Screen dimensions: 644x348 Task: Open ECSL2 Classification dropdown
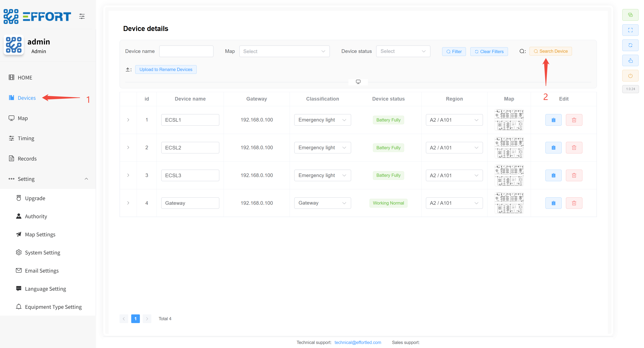pos(322,148)
